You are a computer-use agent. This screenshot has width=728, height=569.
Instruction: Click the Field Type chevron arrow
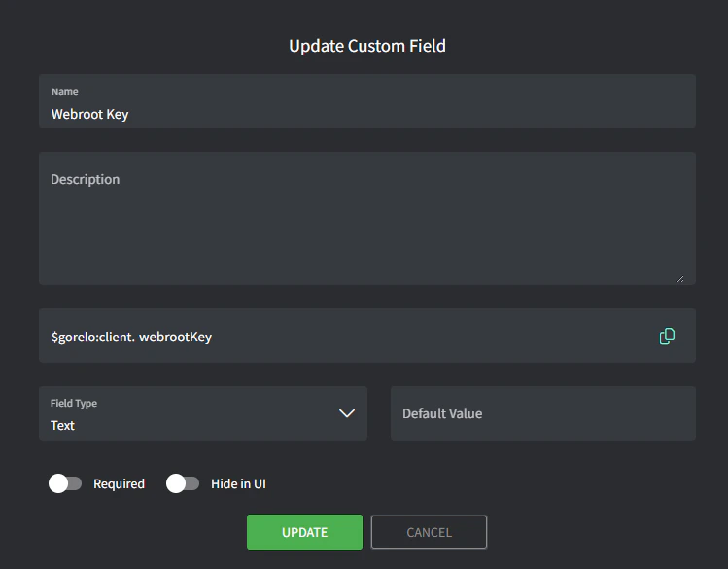[347, 413]
